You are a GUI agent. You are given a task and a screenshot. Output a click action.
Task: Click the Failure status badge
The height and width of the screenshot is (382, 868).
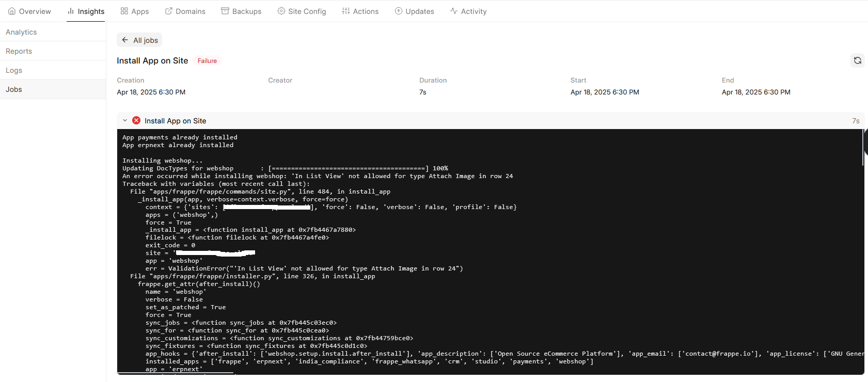click(x=207, y=61)
